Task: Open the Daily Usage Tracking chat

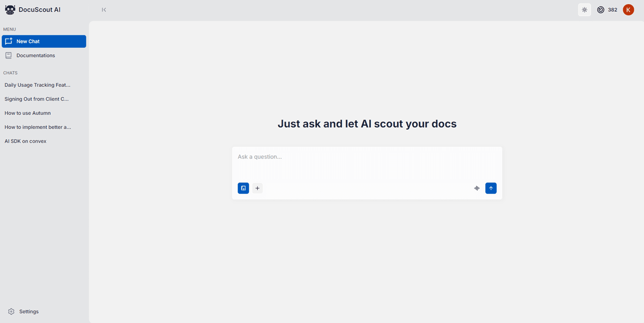Action: point(37,85)
